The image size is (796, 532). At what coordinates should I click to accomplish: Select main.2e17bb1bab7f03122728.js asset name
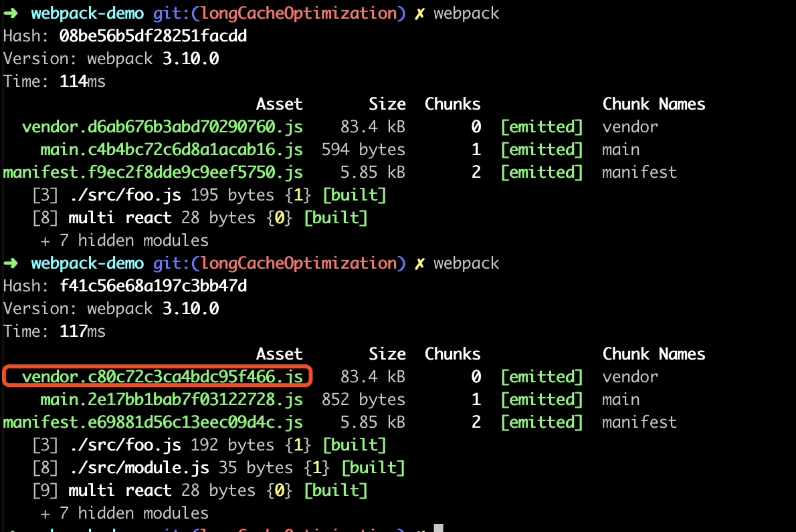(x=172, y=400)
